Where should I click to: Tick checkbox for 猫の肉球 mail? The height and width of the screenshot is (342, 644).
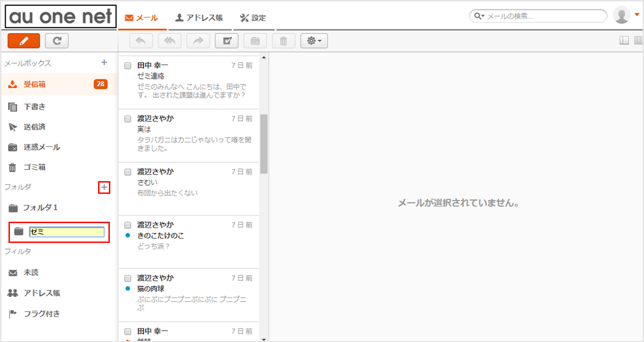128,278
